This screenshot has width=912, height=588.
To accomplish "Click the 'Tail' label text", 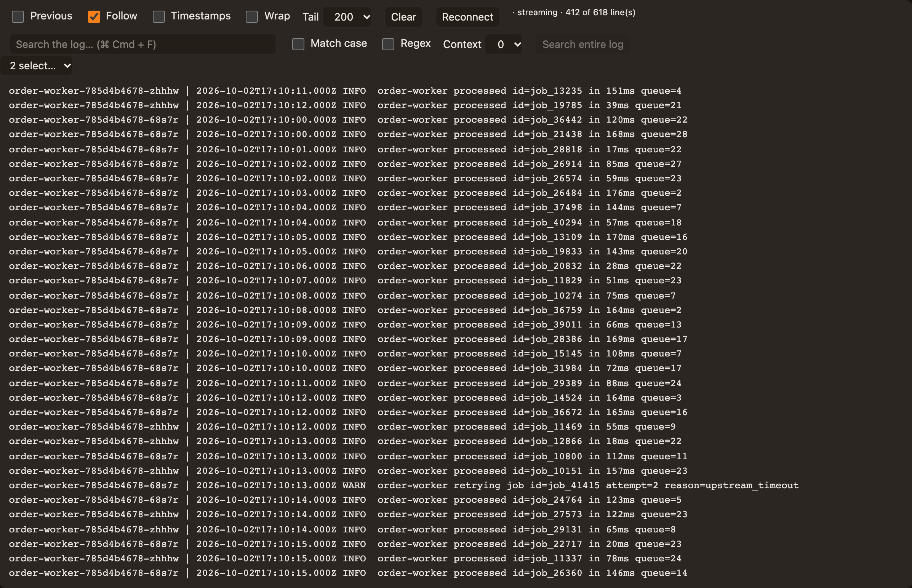I will pyautogui.click(x=310, y=17).
